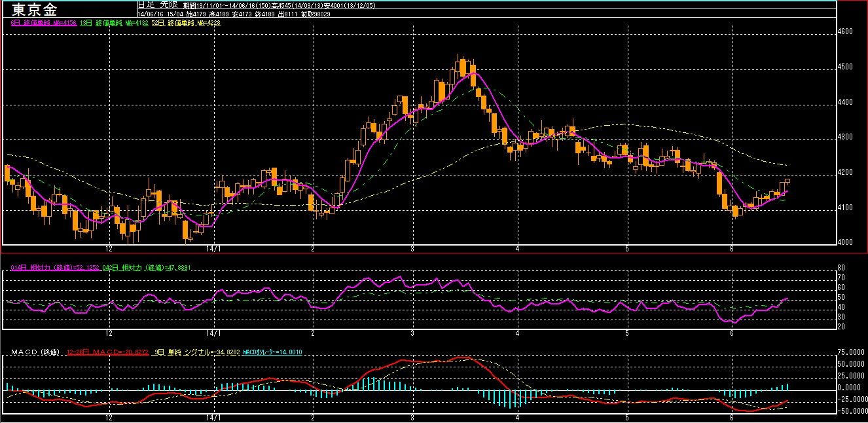The image size is (868, 423).
Task: Click the 4100 price axis label
Action: click(846, 208)
